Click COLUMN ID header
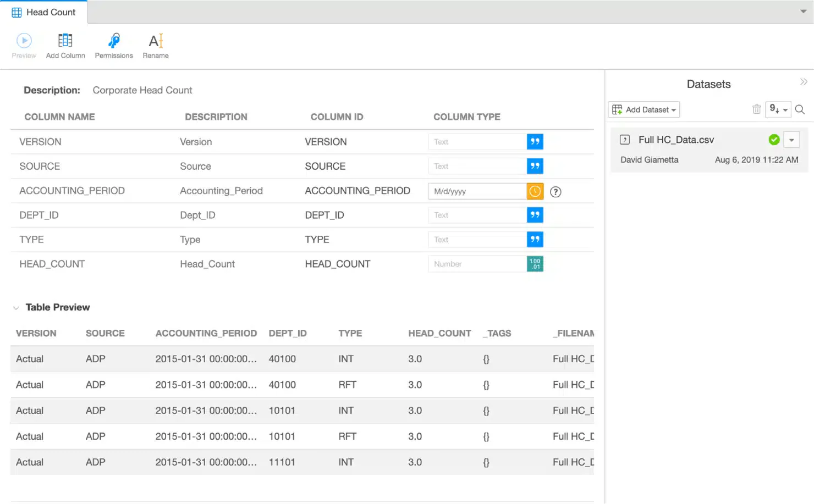This screenshot has width=814, height=504. 337,117
